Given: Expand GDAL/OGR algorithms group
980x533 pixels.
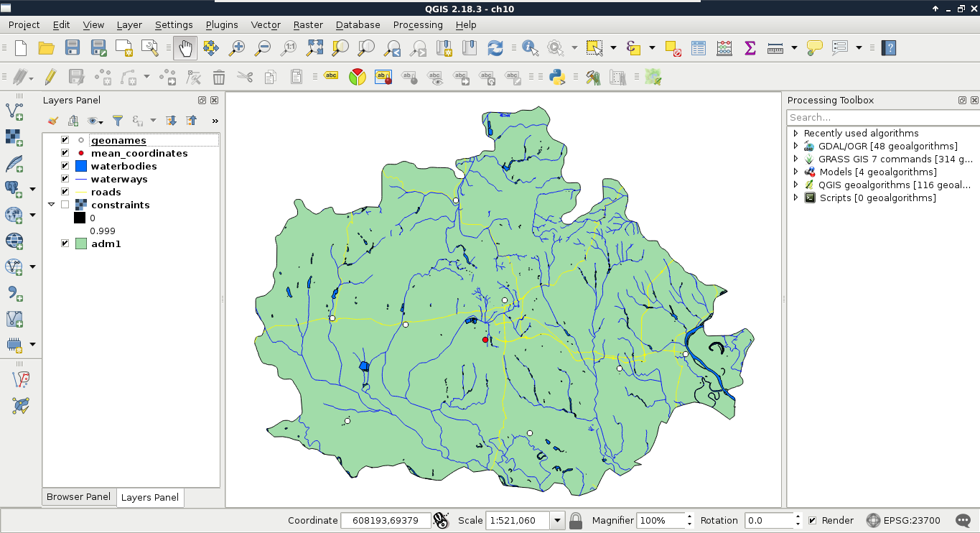Looking at the screenshot, I should (795, 146).
